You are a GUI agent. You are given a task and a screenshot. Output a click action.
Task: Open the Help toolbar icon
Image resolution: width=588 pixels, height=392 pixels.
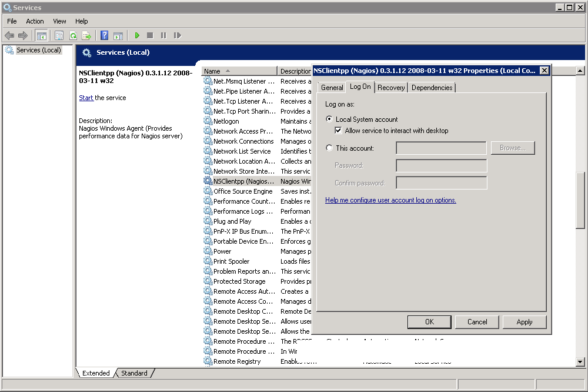(104, 35)
